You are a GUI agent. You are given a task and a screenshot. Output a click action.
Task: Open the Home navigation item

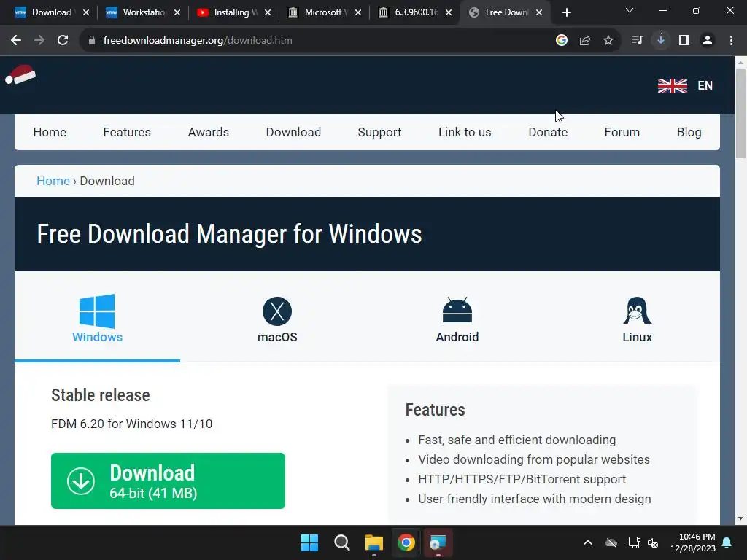[50, 133]
